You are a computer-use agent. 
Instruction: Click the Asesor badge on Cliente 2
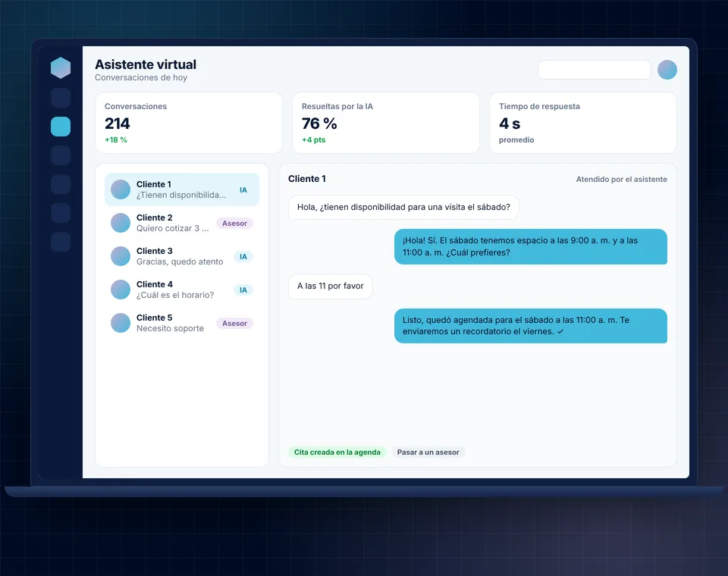234,224
